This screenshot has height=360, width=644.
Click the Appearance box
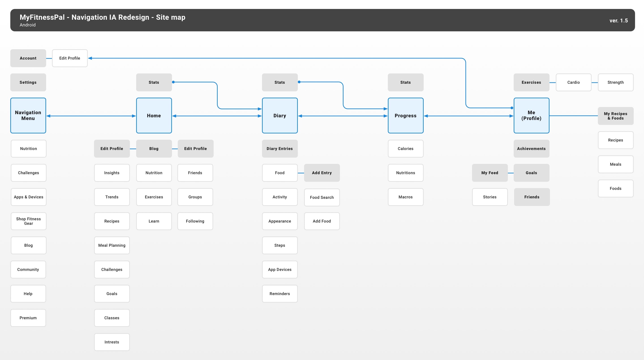[280, 221]
